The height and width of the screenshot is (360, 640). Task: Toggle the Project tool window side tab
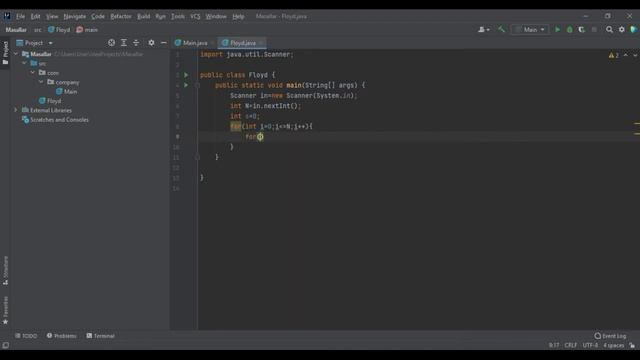5,53
